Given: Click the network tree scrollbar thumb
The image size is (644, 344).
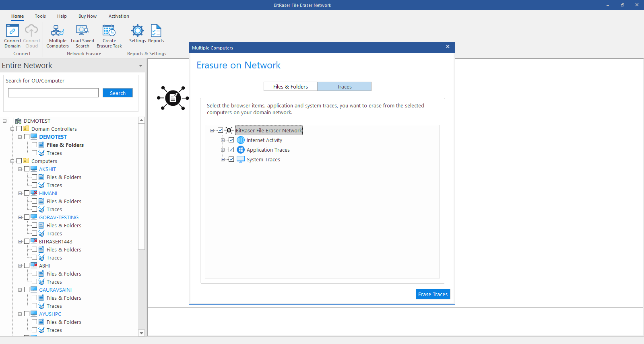Looking at the screenshot, I should 141,186.
